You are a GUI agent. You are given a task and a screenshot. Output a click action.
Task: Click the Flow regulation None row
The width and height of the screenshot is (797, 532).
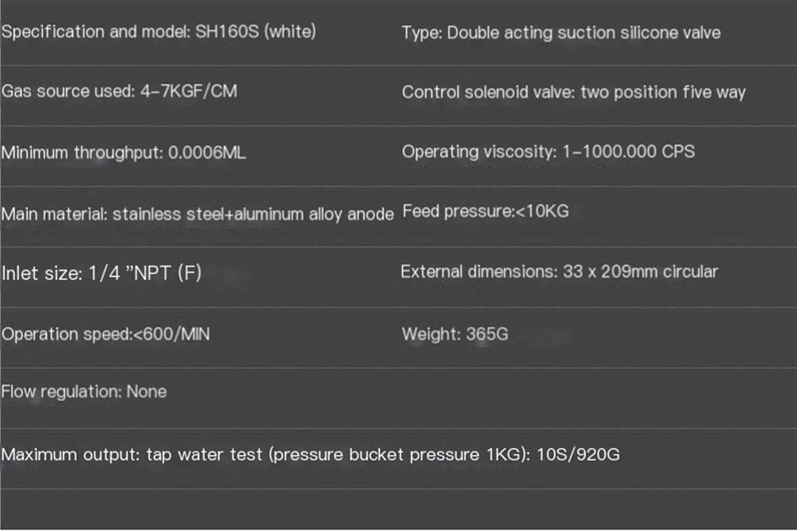(x=84, y=392)
